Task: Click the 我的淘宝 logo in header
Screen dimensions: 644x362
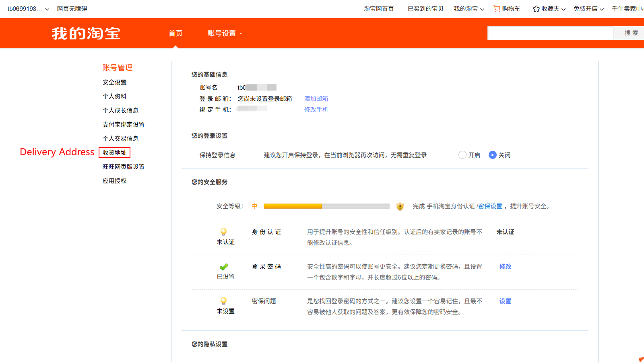Action: pos(86,33)
